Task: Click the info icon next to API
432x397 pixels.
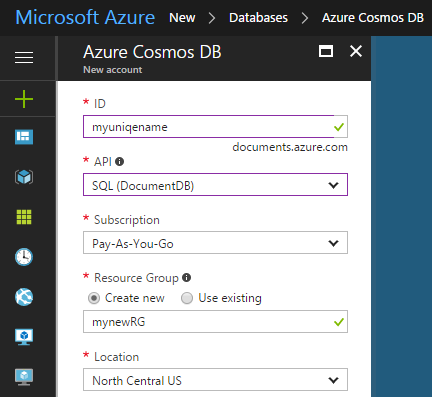Action: point(119,162)
